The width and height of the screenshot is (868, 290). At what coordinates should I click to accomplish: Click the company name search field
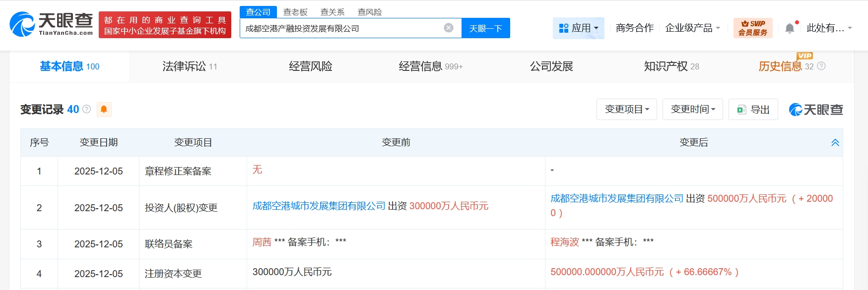tap(342, 28)
